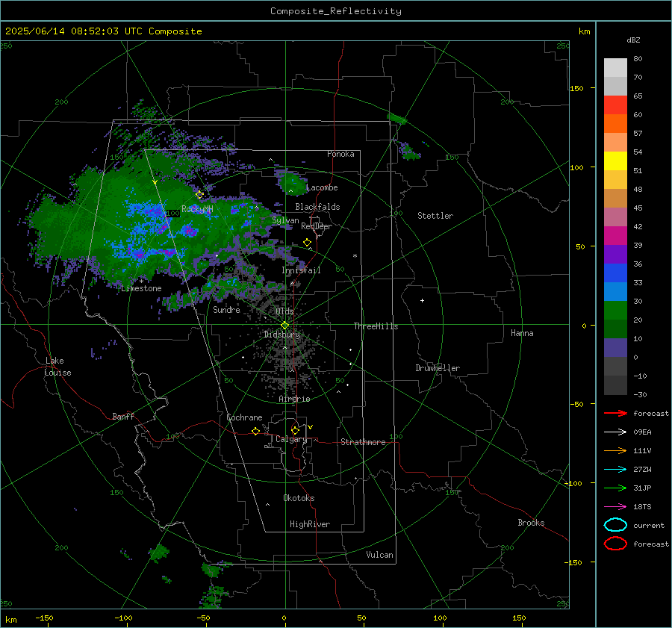
Task: Select the orange 111V arrow icon
Action: tap(615, 450)
